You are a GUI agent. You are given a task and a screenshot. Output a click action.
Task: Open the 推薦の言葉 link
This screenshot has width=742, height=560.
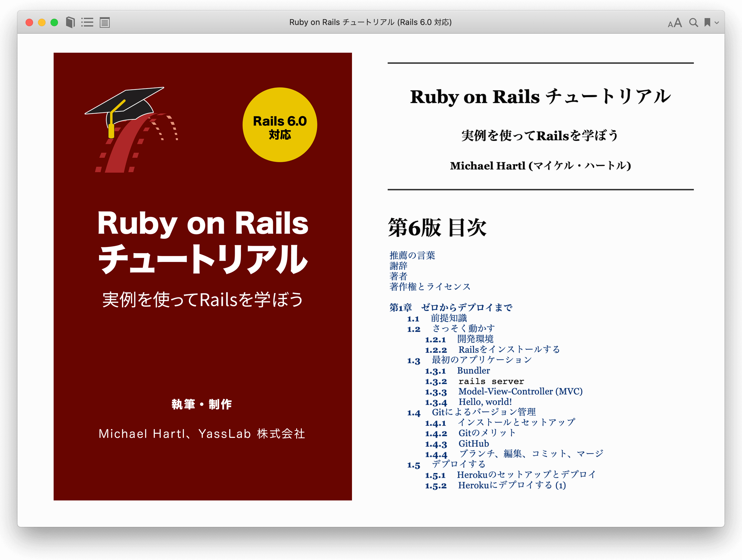click(412, 255)
